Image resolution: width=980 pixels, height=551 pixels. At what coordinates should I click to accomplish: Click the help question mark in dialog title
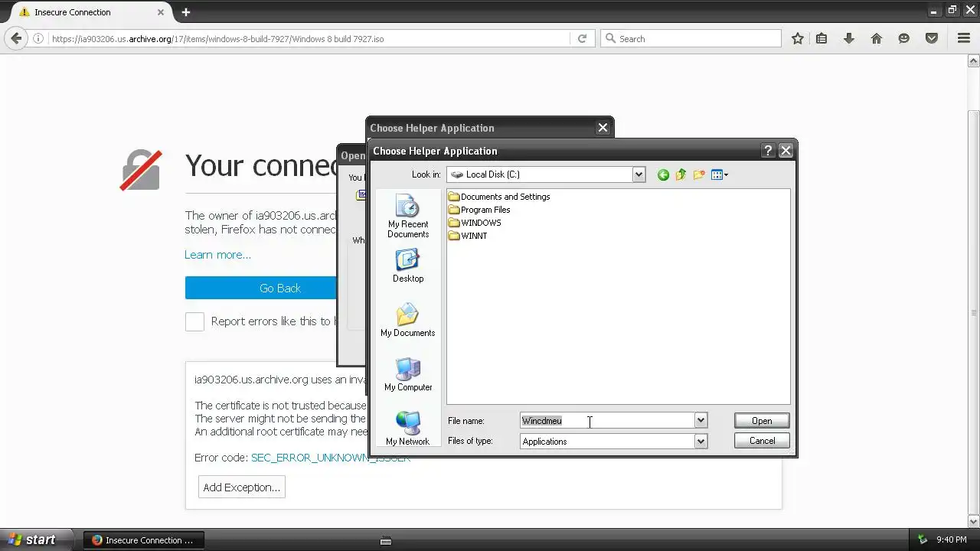point(768,151)
